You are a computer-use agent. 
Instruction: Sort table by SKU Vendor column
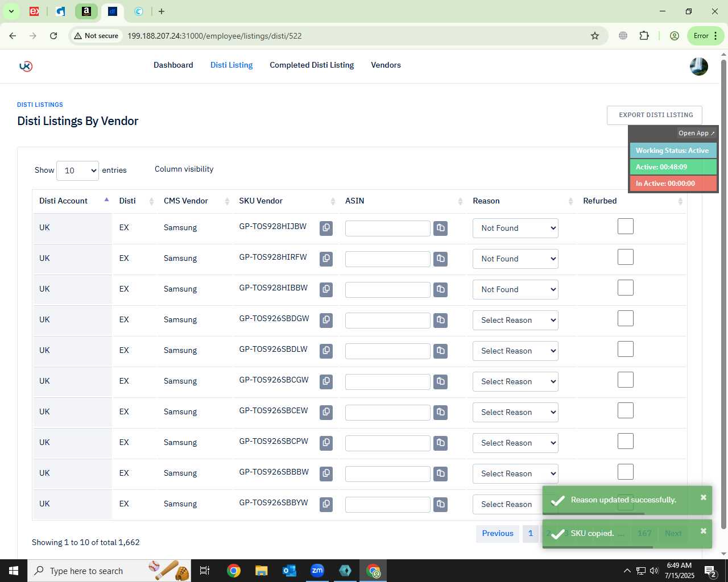(x=286, y=201)
